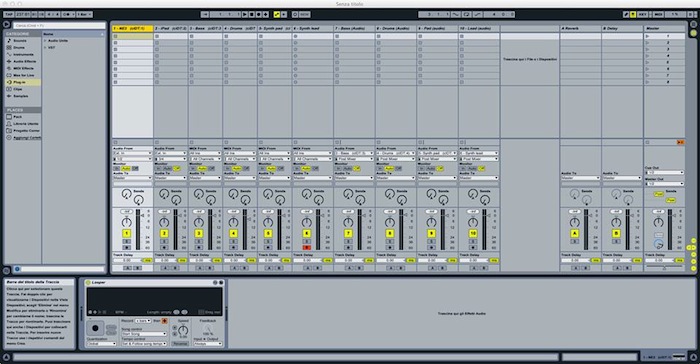Viewport: 700px width, 364px height.
Task: Solo track 3 with its S button
Action: [199, 242]
